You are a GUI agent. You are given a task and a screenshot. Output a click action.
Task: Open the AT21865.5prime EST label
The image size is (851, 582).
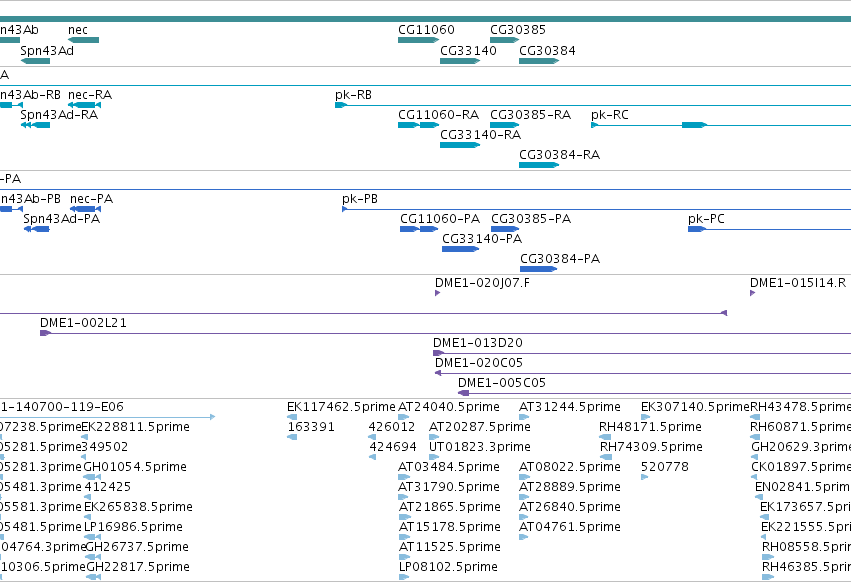(450, 508)
